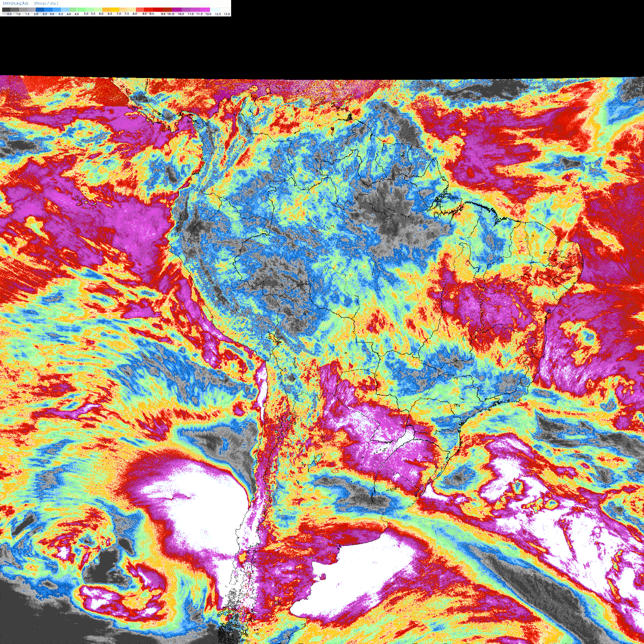Screen dimensions: 644x644
Task: Click the 7.5 legend value
Action: [x=127, y=14]
